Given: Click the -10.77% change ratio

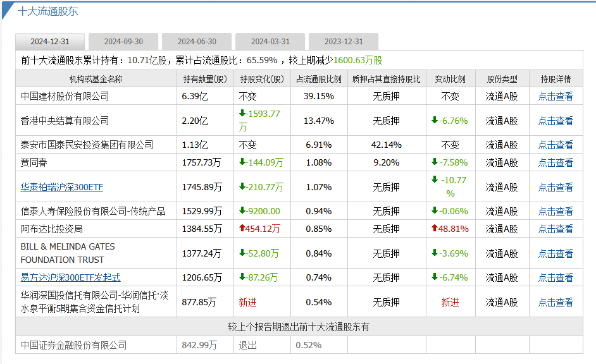Looking at the screenshot, I should click(x=450, y=187).
